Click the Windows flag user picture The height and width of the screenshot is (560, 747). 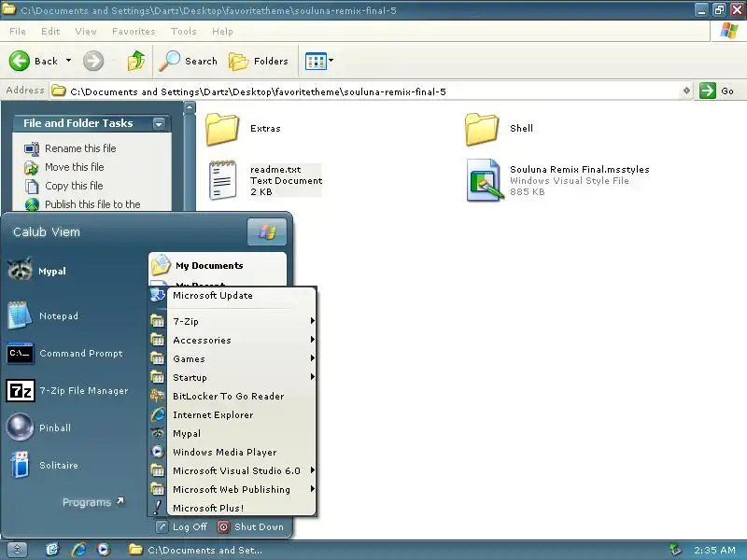coord(267,231)
